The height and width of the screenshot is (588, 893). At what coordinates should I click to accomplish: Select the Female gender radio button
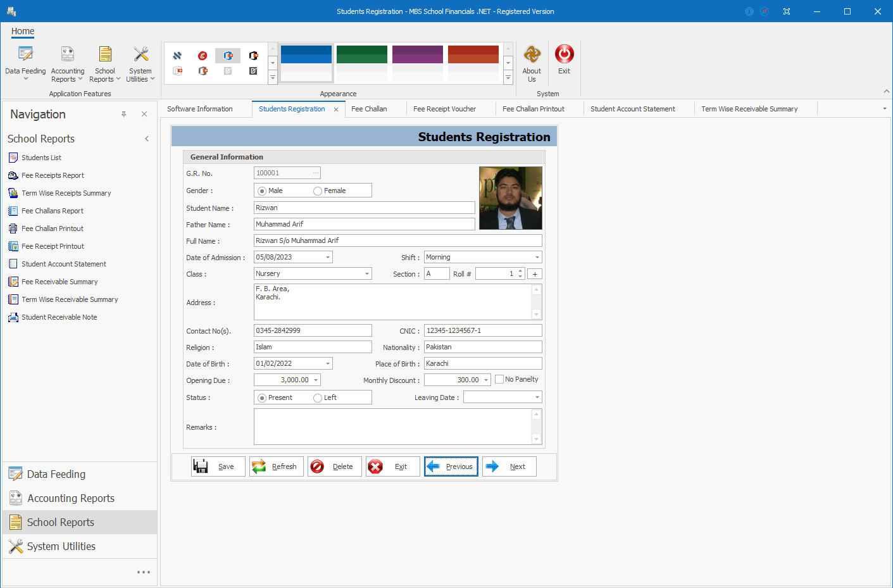pos(318,191)
